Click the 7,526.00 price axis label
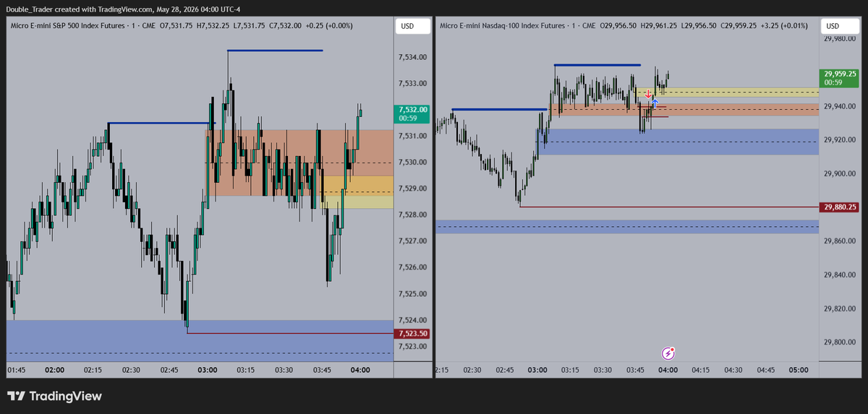Image resolution: width=868 pixels, height=414 pixels. 412,267
